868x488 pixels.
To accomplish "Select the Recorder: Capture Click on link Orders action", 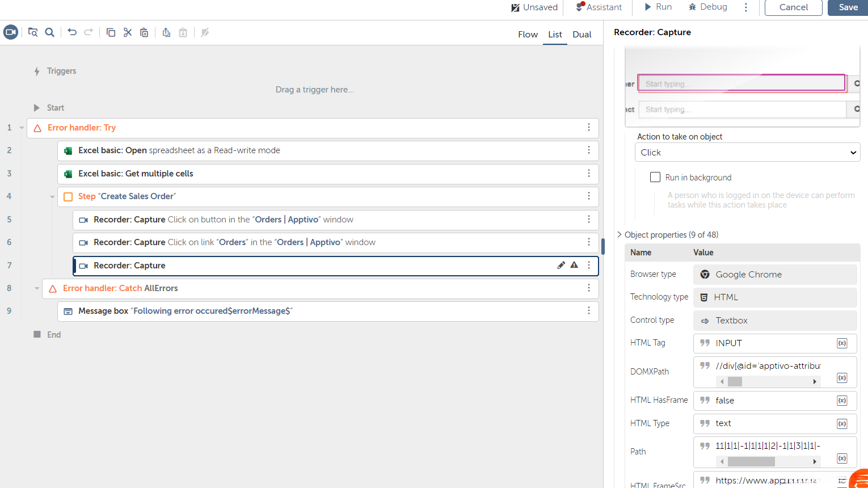I will (x=336, y=242).
